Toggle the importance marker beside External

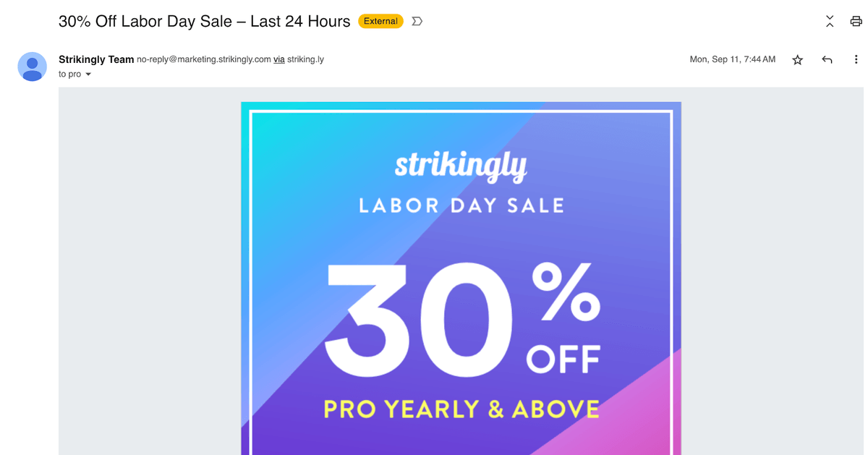(x=417, y=22)
